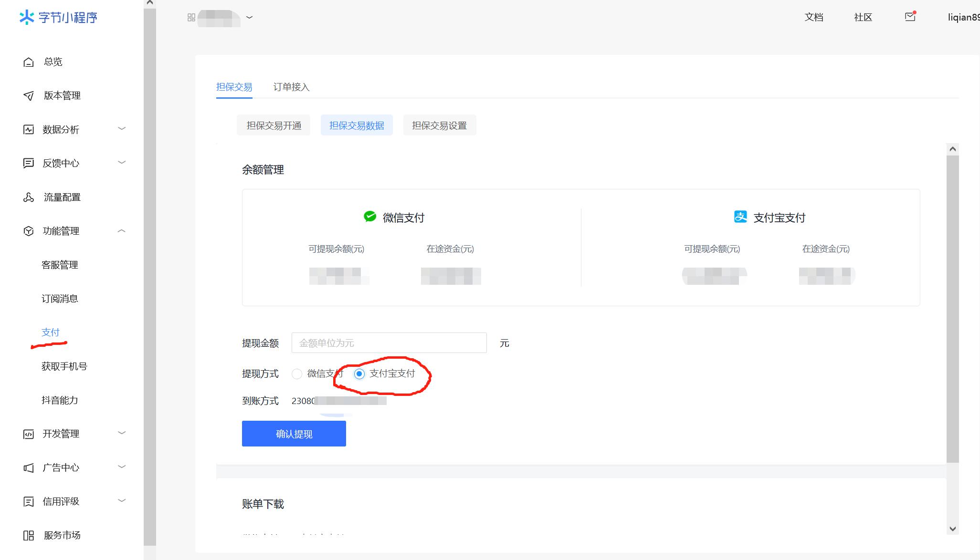Focus the 提现金额 amount input field
Screen dimensions: 980x560
pyautogui.click(x=389, y=343)
